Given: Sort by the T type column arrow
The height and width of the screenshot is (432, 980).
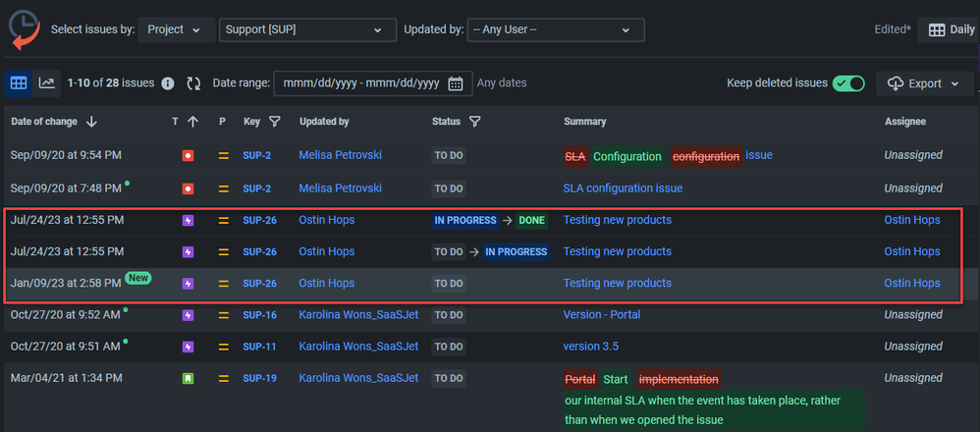Looking at the screenshot, I should click(x=192, y=122).
